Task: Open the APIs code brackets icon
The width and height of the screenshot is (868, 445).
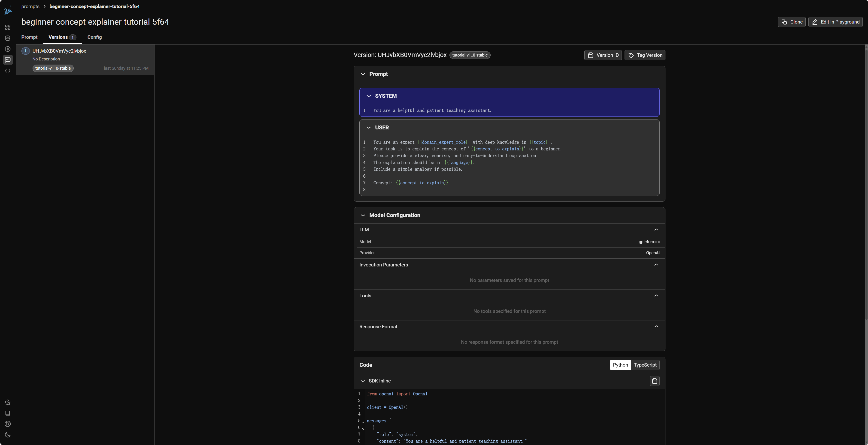Action: [x=8, y=71]
